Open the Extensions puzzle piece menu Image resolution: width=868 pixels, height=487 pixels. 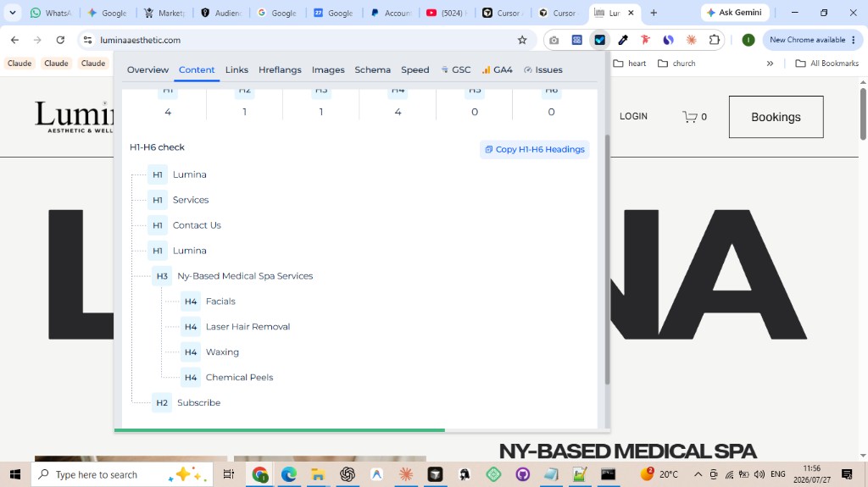coord(714,40)
